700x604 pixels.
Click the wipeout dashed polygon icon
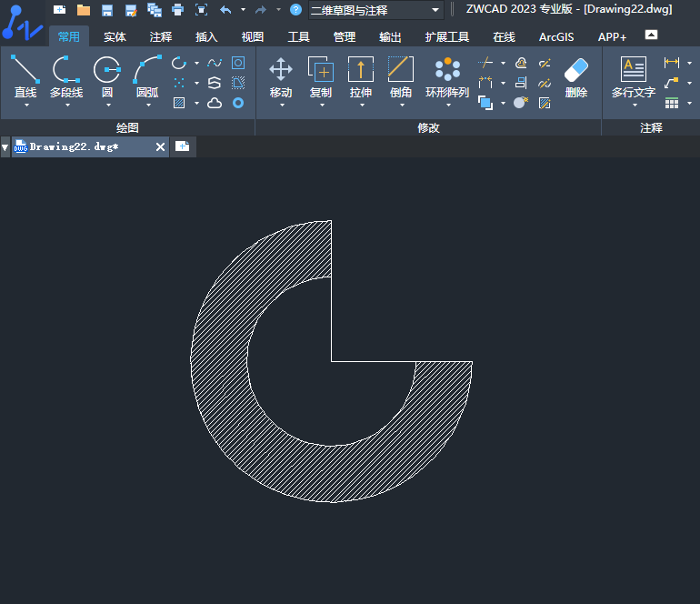(x=238, y=83)
